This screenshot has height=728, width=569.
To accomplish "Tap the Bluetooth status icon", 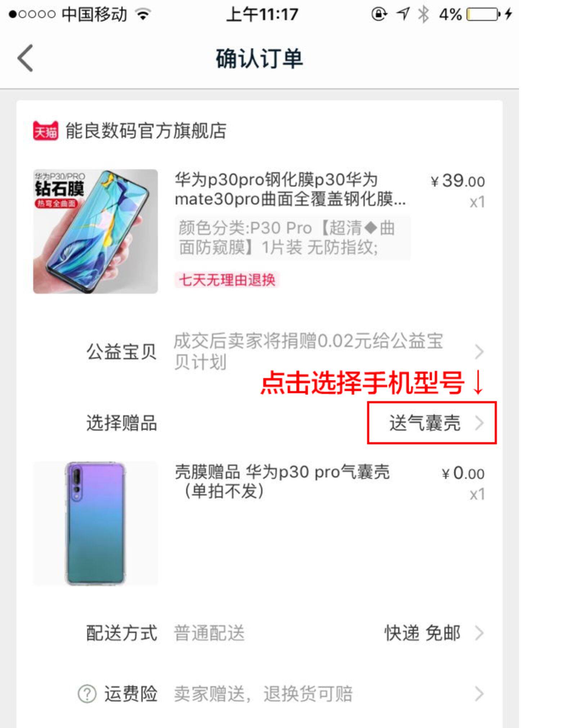I will pos(424,14).
